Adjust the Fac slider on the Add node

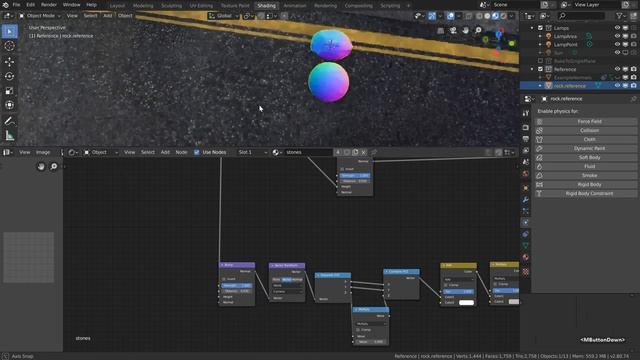pos(458,291)
